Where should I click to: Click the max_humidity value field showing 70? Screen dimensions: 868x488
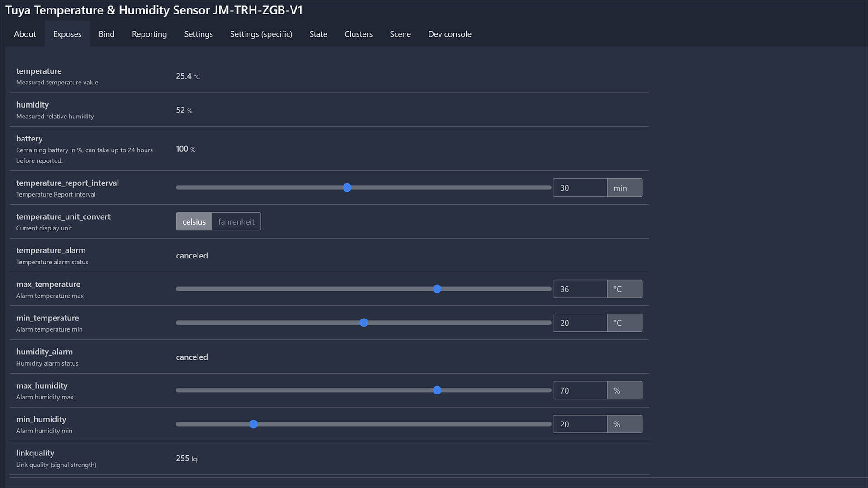pyautogui.click(x=580, y=390)
